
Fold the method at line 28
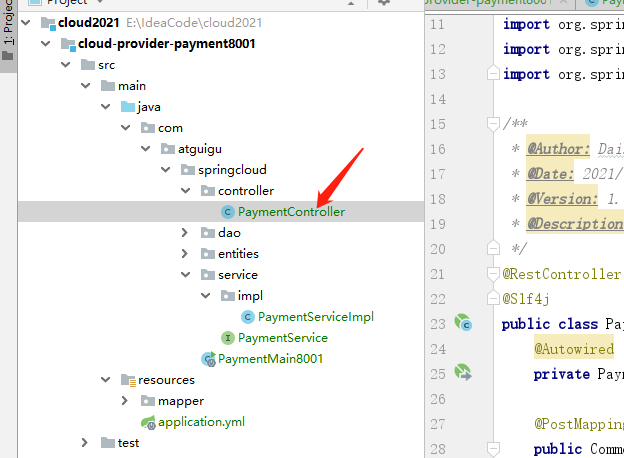click(493, 449)
